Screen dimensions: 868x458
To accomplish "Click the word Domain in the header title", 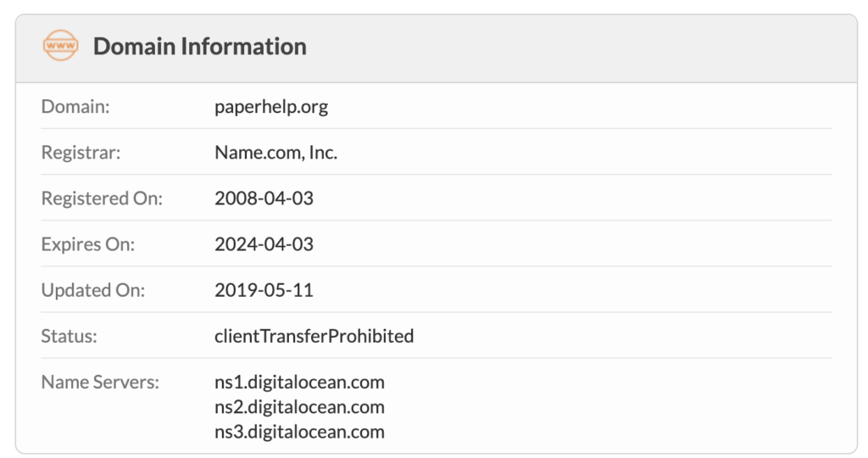I will pyautogui.click(x=134, y=47).
